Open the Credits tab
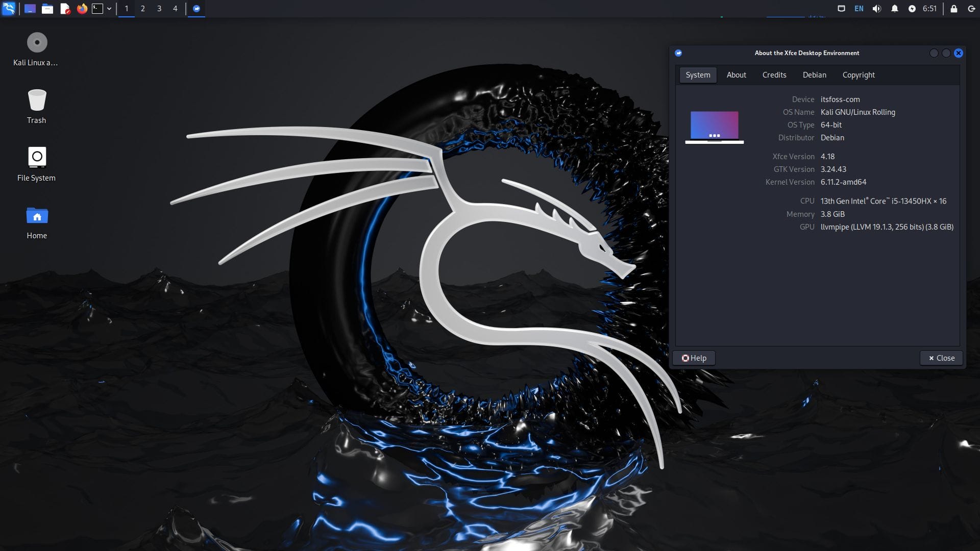 point(774,75)
